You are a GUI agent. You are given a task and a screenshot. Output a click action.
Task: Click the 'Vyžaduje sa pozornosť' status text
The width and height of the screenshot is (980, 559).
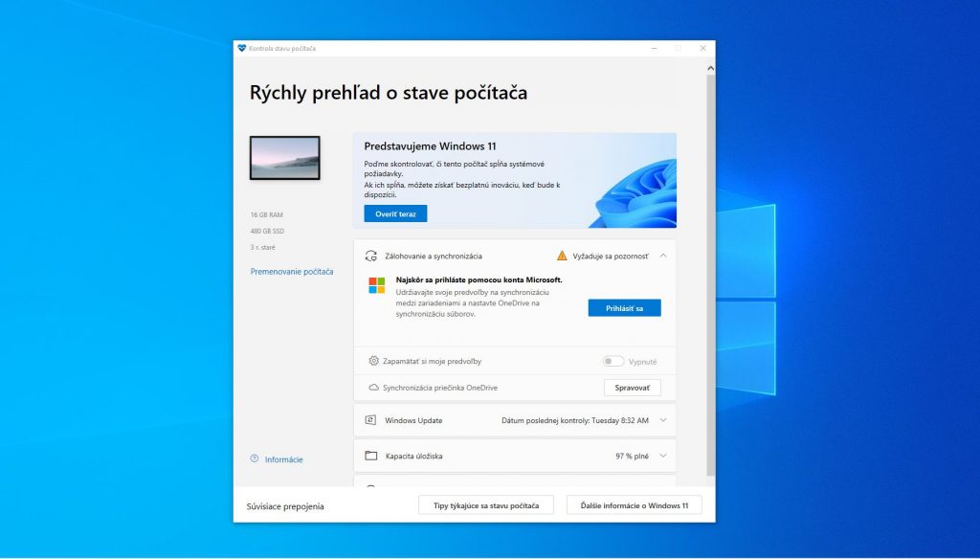pos(611,256)
